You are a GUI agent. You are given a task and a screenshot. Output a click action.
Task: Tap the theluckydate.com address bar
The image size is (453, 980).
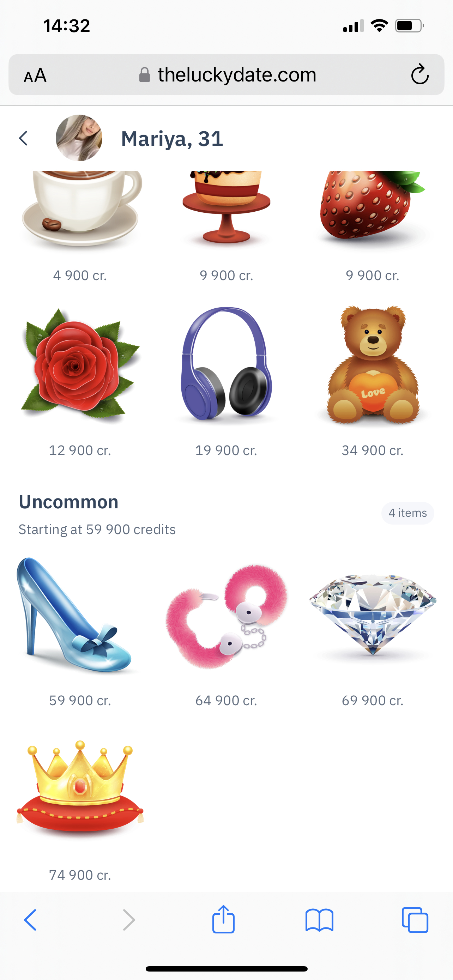[x=227, y=74]
